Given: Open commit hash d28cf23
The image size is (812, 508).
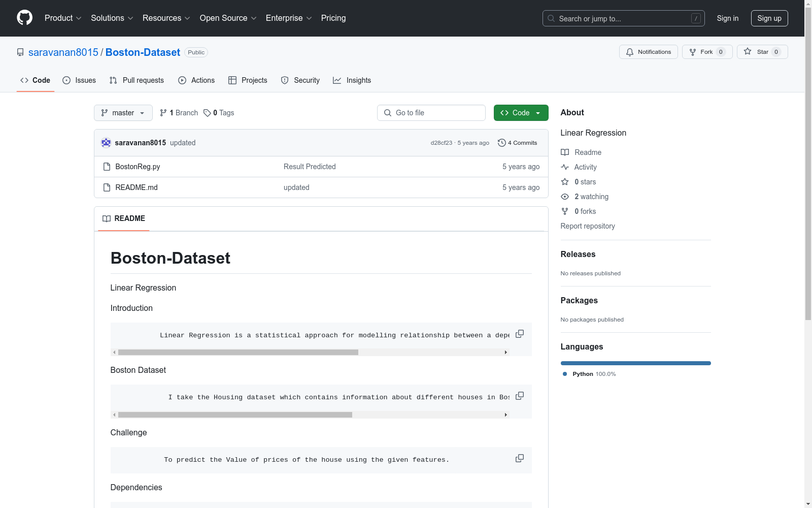Looking at the screenshot, I should click(x=442, y=143).
